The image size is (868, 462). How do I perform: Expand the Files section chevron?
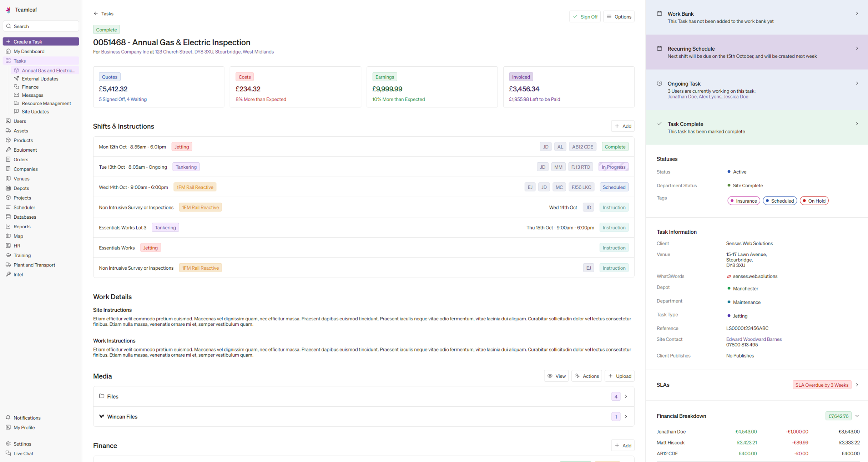pyautogui.click(x=626, y=396)
